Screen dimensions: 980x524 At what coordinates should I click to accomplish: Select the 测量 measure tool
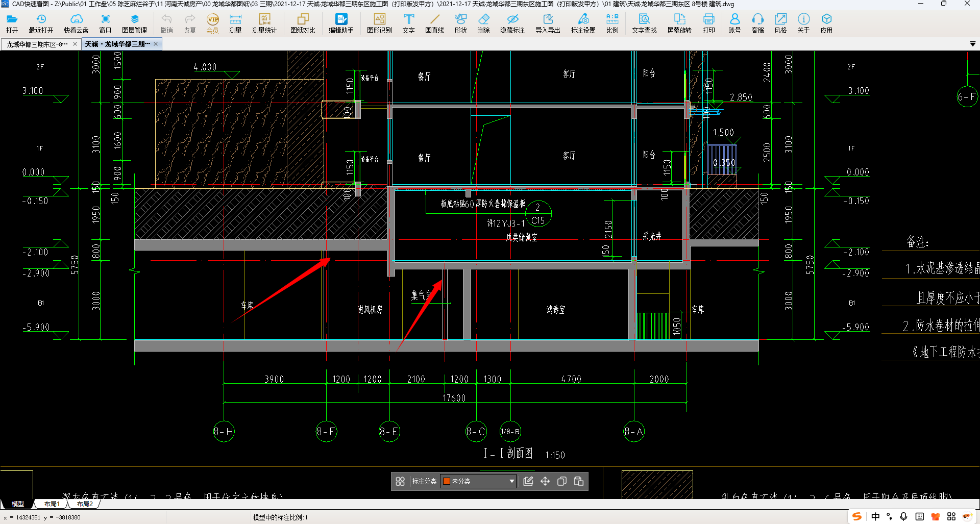point(235,23)
